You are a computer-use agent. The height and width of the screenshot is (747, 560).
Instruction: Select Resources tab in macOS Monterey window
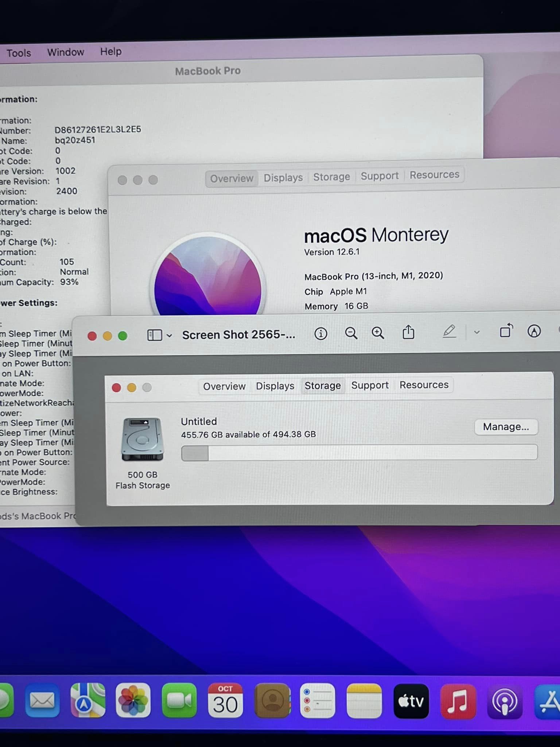(434, 175)
